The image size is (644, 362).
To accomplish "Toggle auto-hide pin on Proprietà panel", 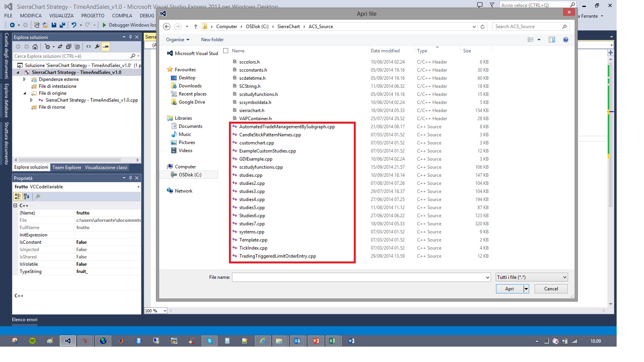I will point(130,178).
